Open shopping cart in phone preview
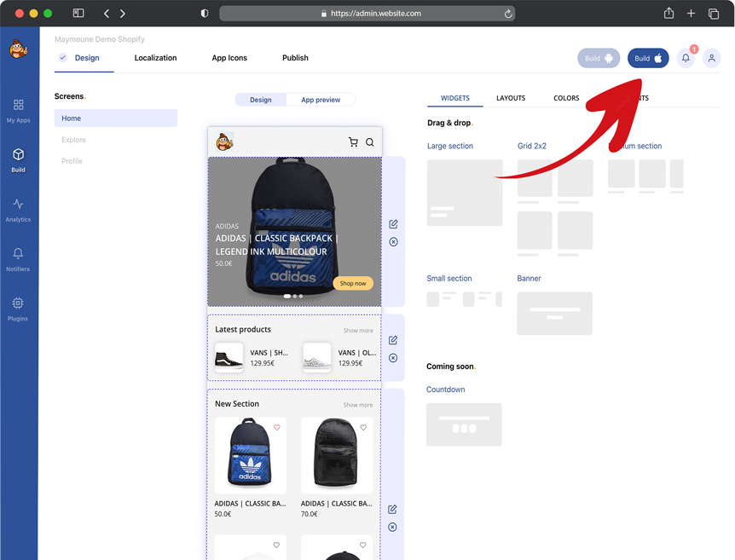This screenshot has width=735, height=560. coord(353,142)
